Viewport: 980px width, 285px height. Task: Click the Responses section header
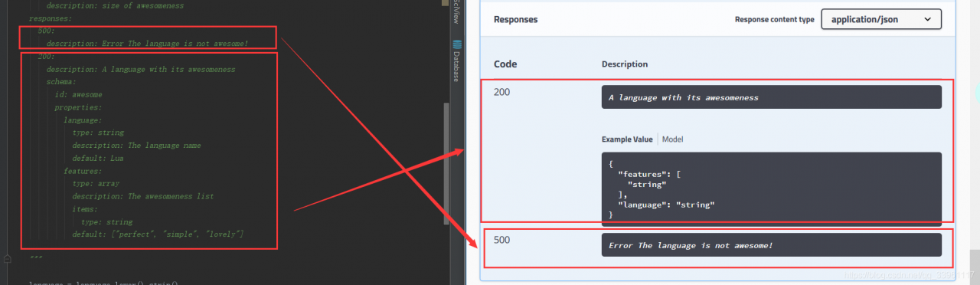515,20
